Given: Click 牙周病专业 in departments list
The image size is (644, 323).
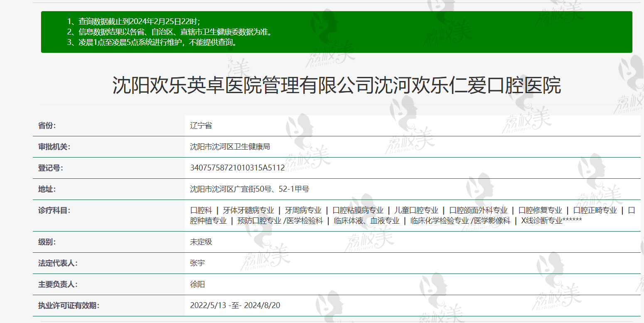Looking at the screenshot, I should tap(303, 210).
